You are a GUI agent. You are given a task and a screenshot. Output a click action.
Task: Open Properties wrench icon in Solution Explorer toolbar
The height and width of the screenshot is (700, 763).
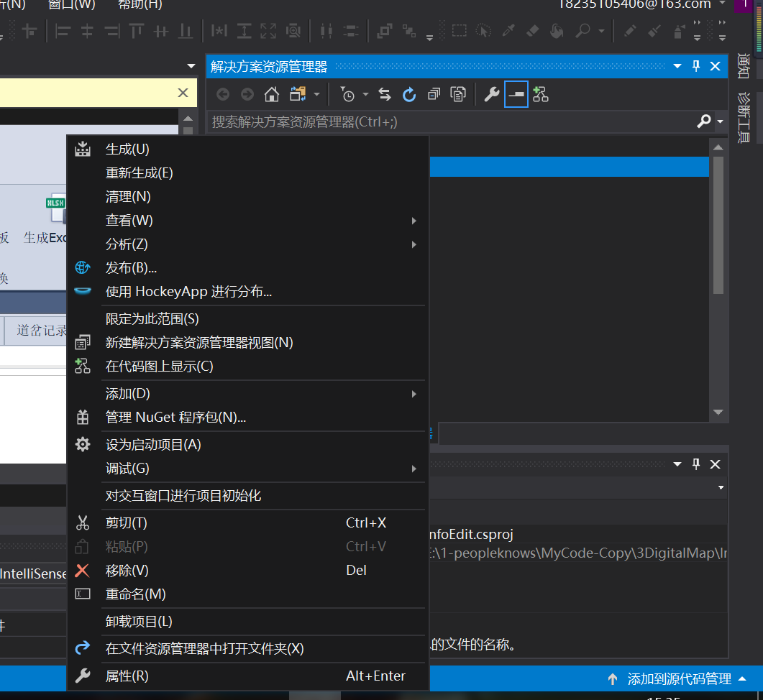491,94
